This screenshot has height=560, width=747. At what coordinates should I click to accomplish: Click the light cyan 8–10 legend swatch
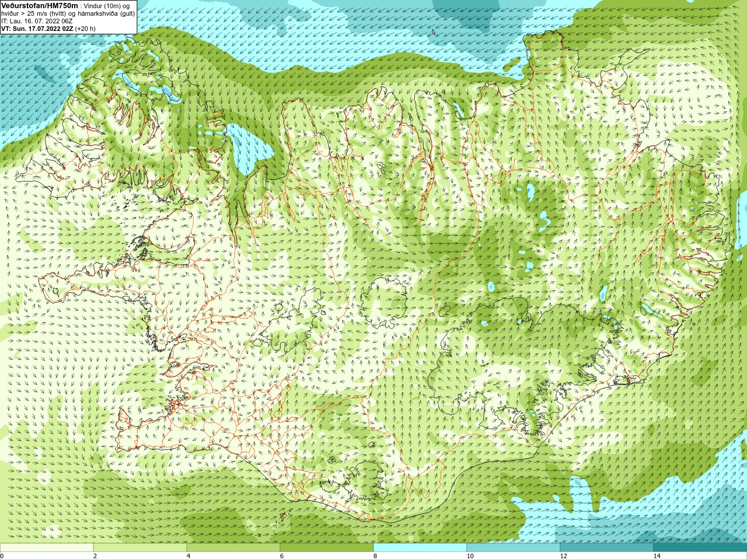[x=420, y=548]
